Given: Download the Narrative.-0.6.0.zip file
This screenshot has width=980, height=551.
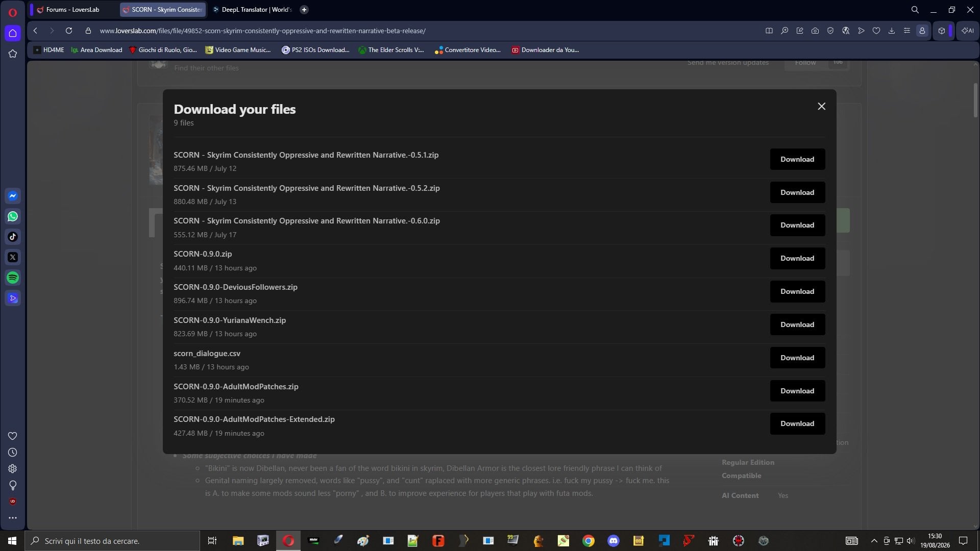Looking at the screenshot, I should click(797, 225).
